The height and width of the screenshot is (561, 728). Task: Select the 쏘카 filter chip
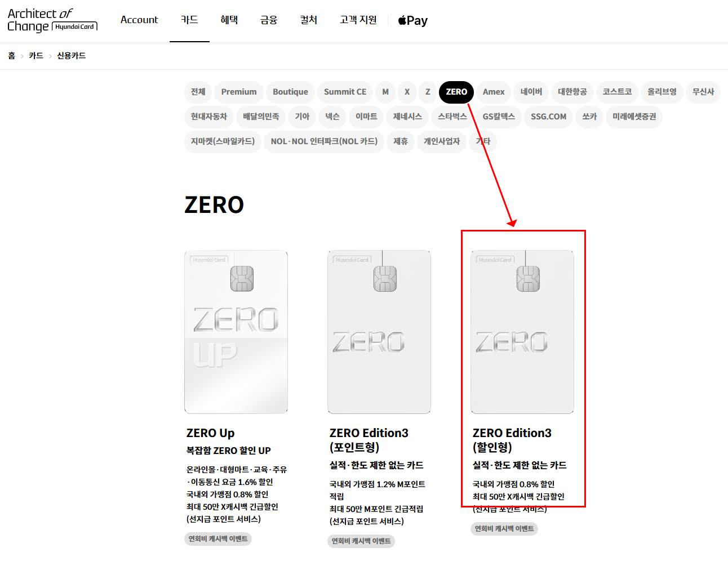(x=589, y=117)
